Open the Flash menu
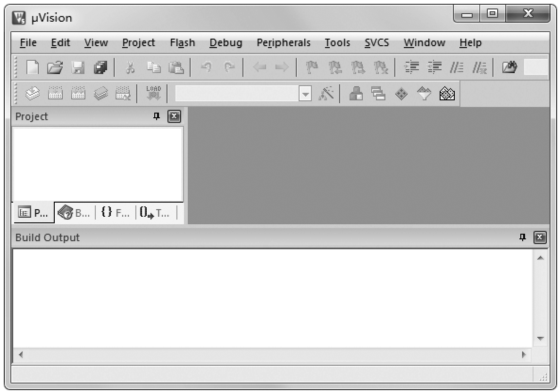559x392 pixels. point(182,43)
